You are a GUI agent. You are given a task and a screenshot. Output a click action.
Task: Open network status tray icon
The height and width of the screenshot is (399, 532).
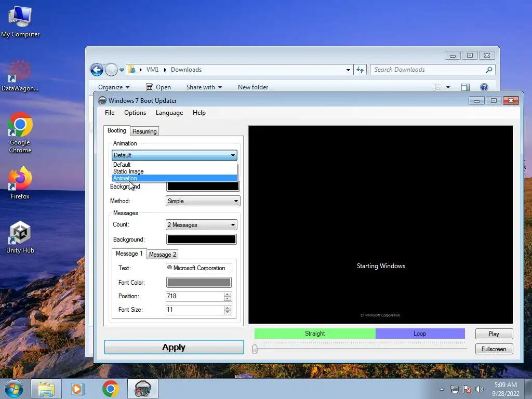(454, 389)
